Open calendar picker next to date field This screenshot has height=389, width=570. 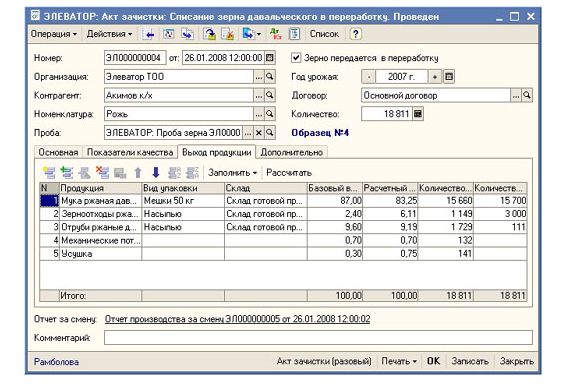[270, 57]
